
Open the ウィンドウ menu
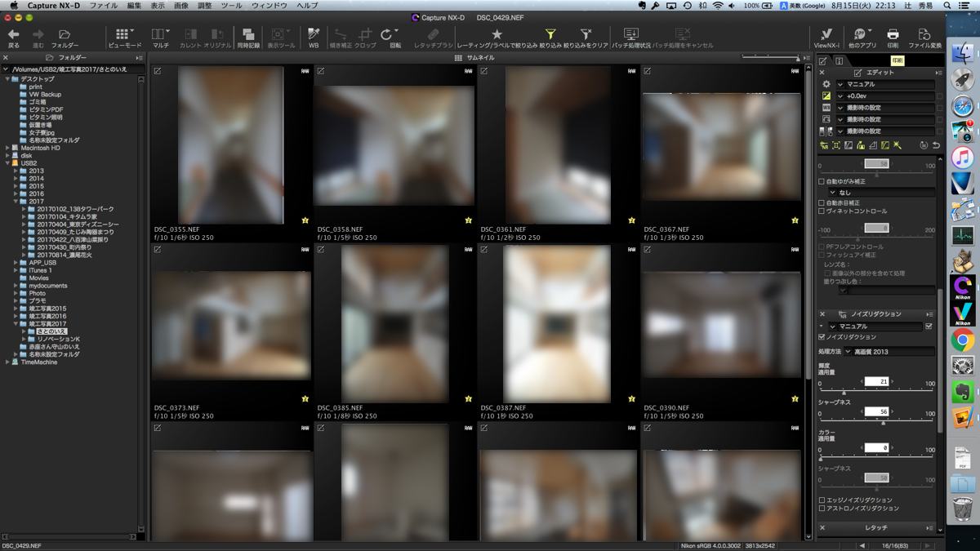click(269, 6)
